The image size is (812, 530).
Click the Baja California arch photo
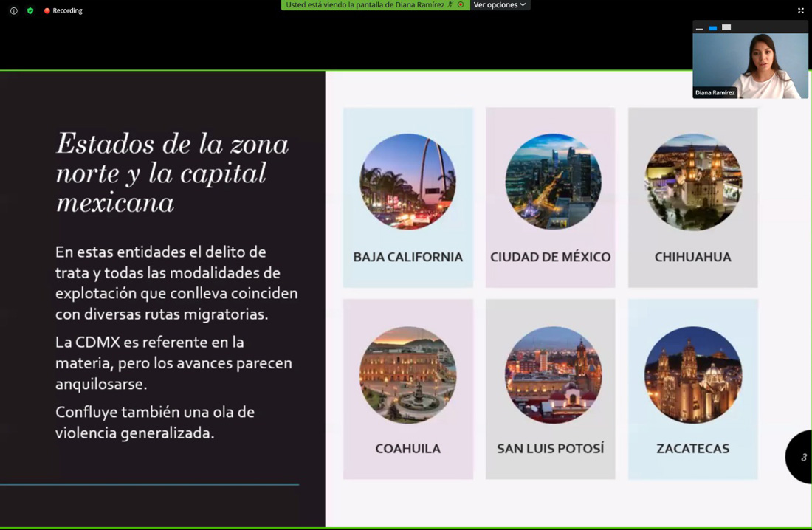click(x=407, y=182)
